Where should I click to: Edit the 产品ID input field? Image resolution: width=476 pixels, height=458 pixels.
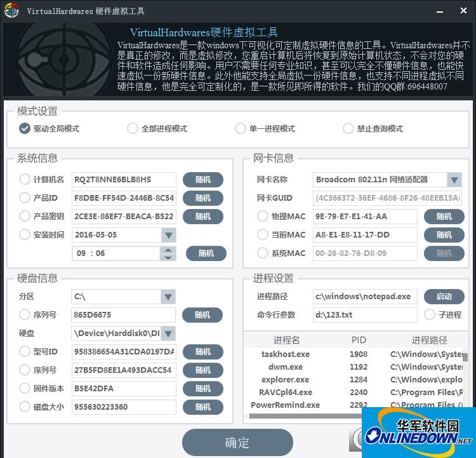[124, 198]
